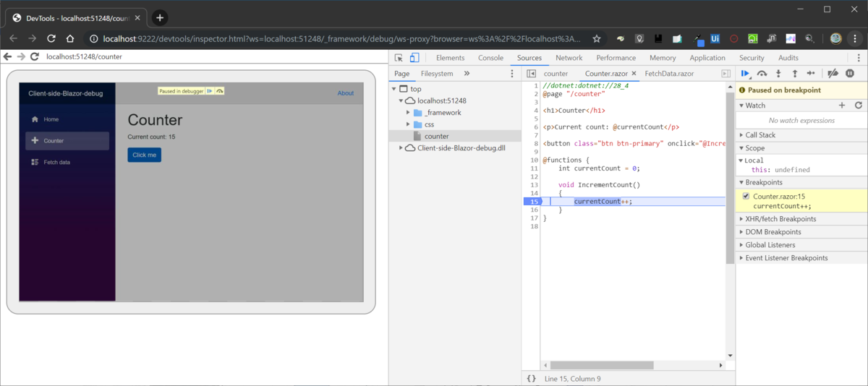Uncheck the Counter.razor:15 breakpoint checkbox
This screenshot has width=868, height=386.
[746, 197]
